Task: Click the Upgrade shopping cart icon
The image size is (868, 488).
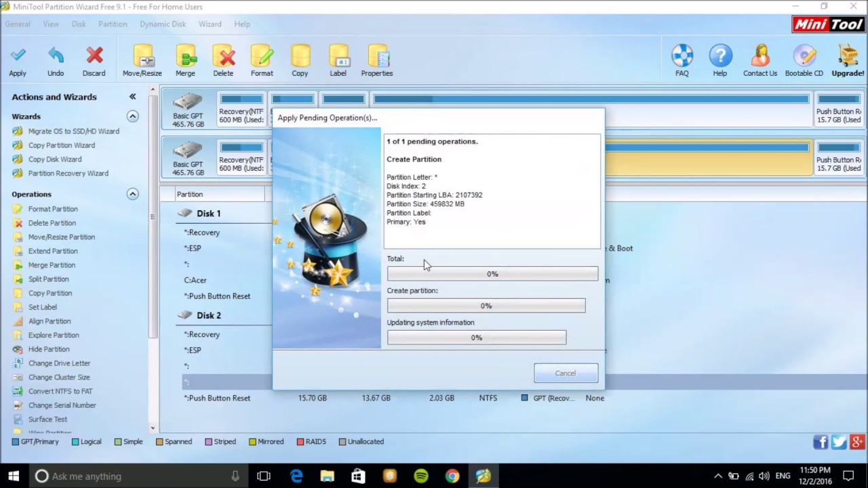Action: point(848,56)
